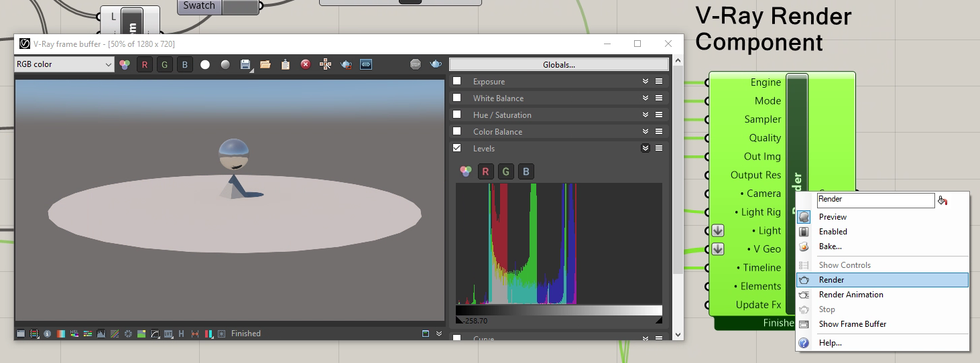Click the curve correction icon in the status bar
The image size is (980, 363).
(x=155, y=334)
